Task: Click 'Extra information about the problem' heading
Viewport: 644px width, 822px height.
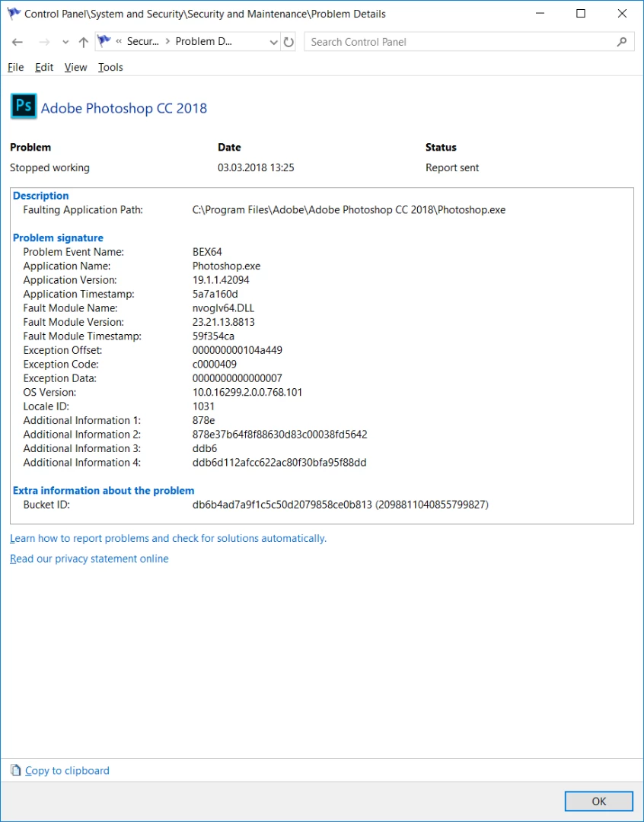Action: [104, 491]
